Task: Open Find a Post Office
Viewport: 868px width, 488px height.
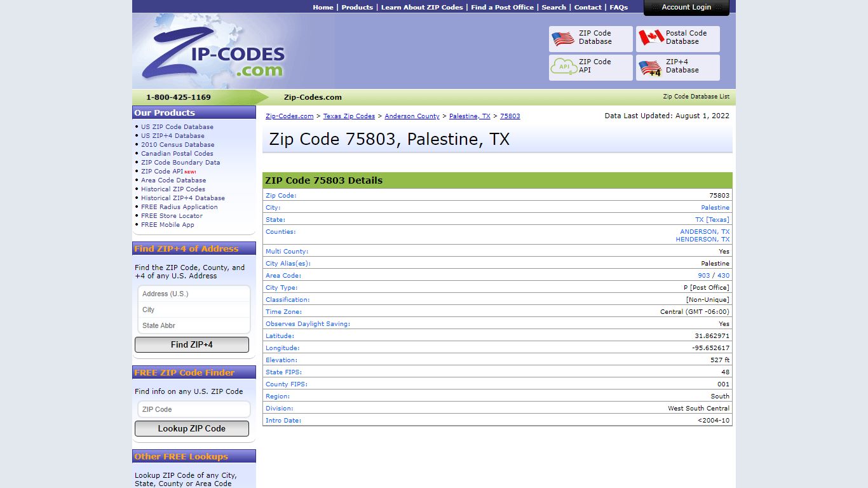Action: coord(502,8)
